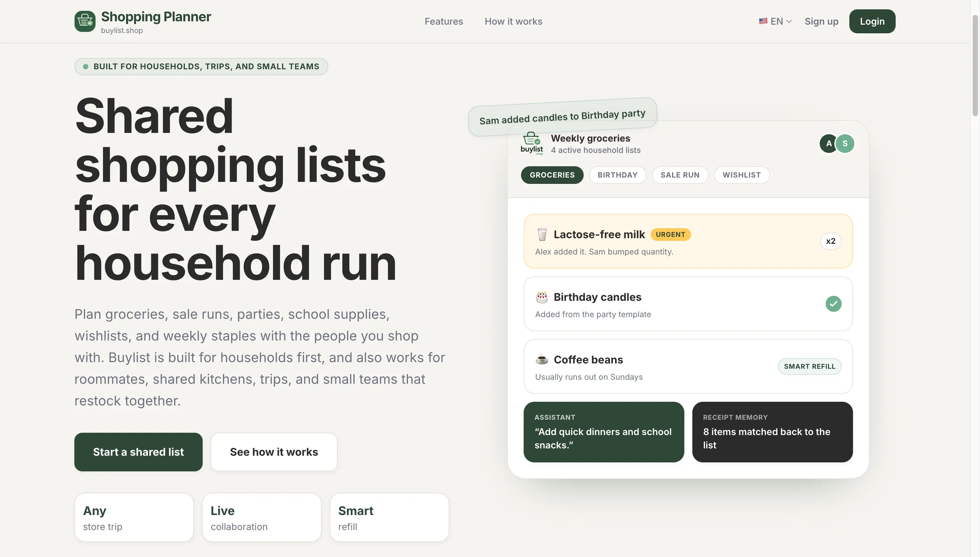
Task: Click the Coffee beans item title
Action: click(588, 359)
